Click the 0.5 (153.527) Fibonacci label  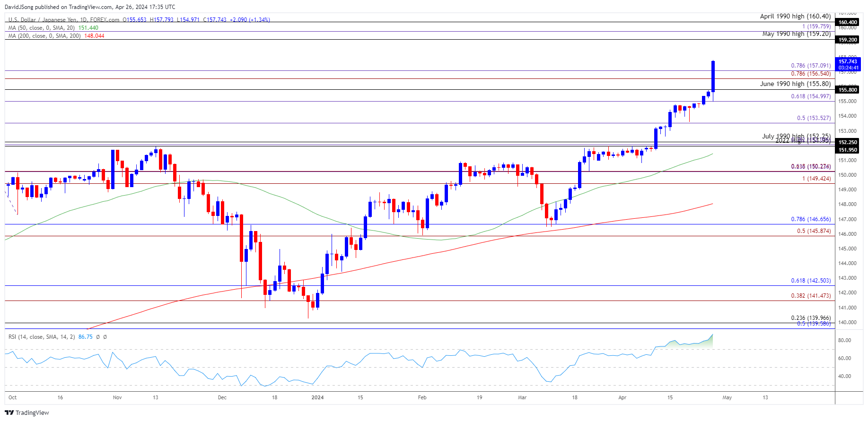click(814, 118)
